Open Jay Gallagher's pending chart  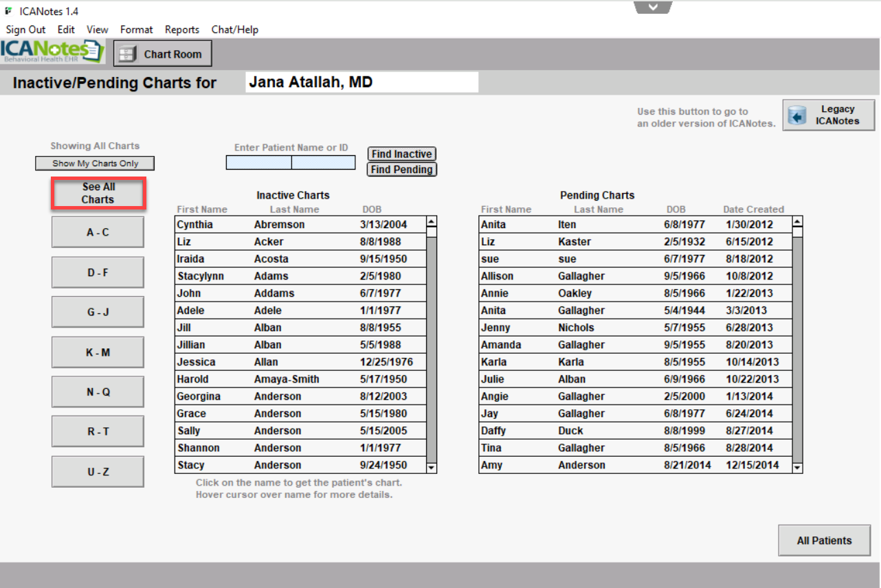pos(636,414)
